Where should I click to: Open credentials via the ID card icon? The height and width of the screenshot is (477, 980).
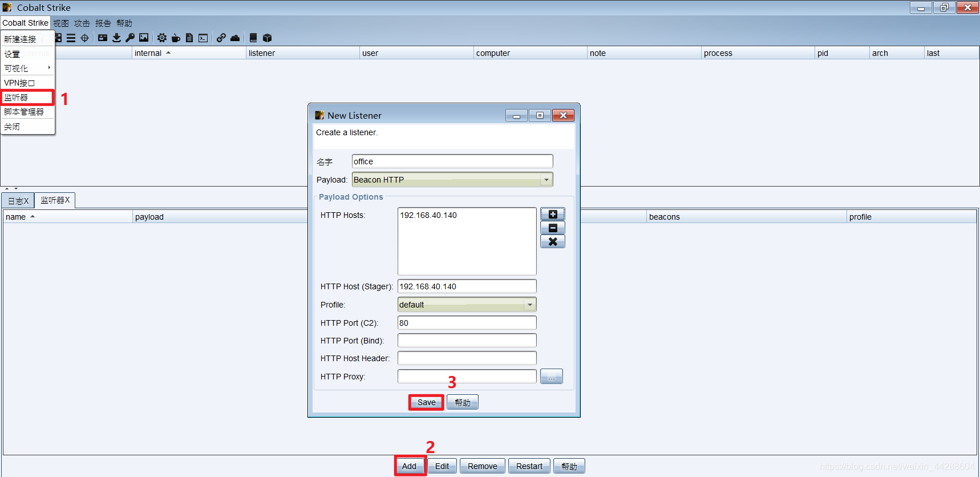[x=103, y=38]
